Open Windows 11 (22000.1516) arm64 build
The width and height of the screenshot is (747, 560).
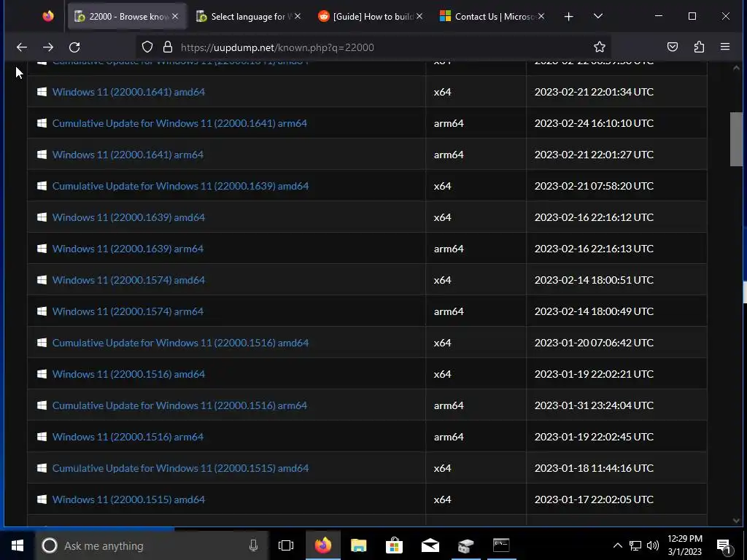click(x=128, y=437)
